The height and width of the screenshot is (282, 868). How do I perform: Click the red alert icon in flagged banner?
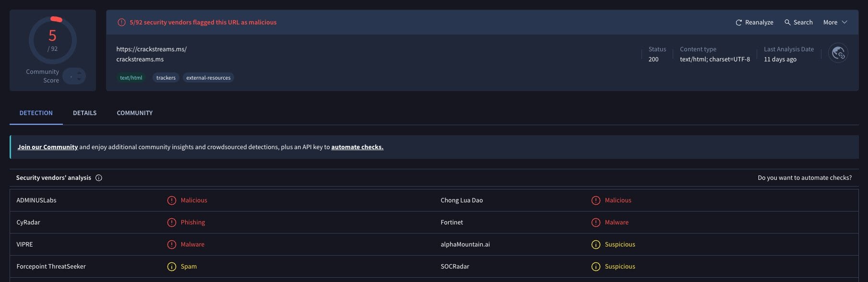[121, 23]
